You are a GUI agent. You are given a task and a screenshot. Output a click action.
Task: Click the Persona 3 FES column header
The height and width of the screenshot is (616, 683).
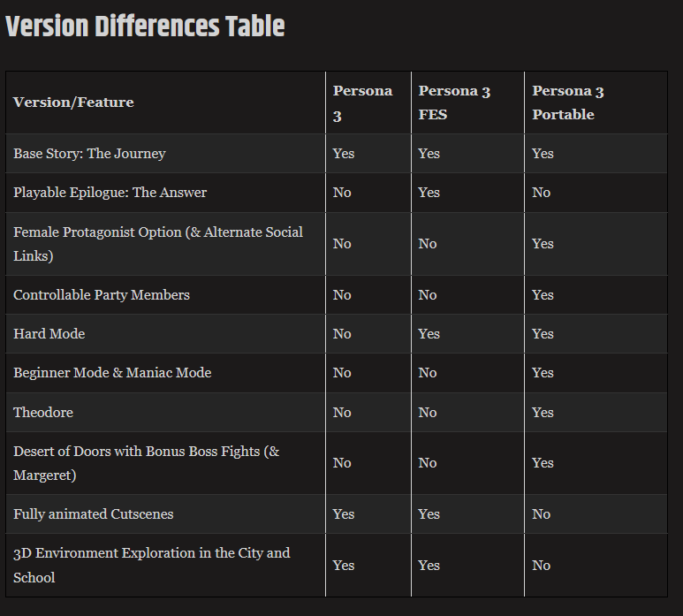[454, 103]
